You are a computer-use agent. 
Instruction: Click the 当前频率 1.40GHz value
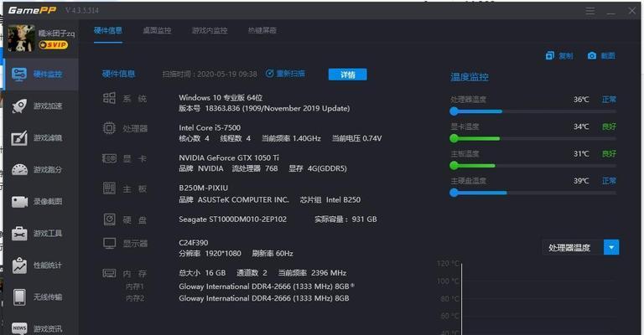tap(291, 138)
